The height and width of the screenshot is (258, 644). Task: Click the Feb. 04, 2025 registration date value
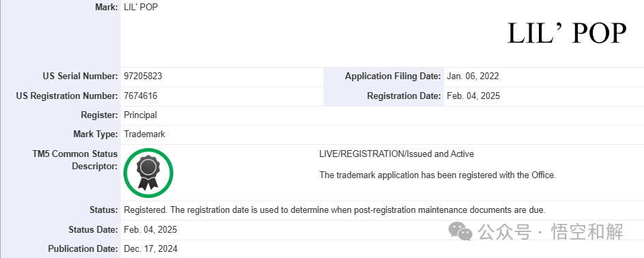(x=473, y=96)
